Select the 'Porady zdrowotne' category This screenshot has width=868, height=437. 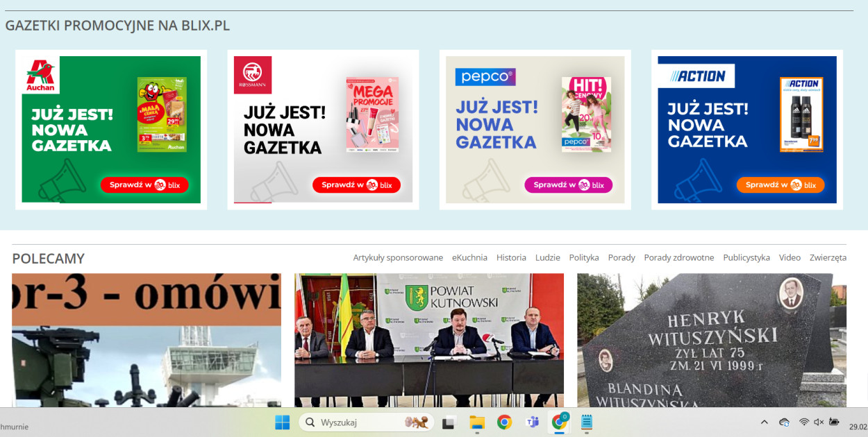(679, 257)
